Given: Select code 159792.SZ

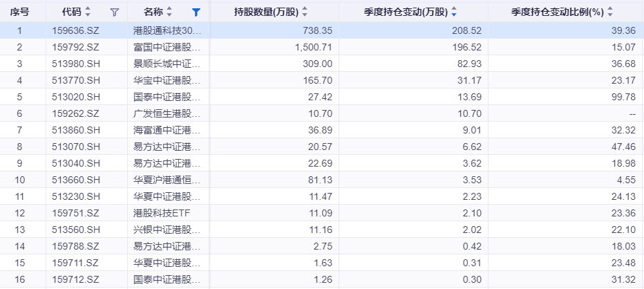Looking at the screenshot, I should [x=75, y=47].
